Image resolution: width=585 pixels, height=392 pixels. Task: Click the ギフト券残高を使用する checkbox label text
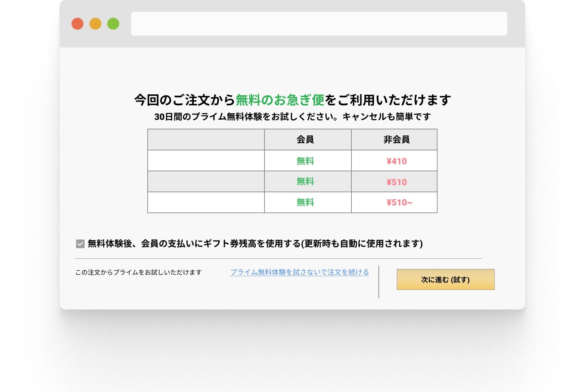[255, 244]
